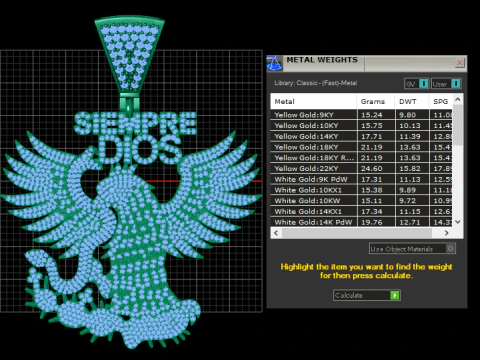Select the pendant bail in the viewport

[129, 55]
